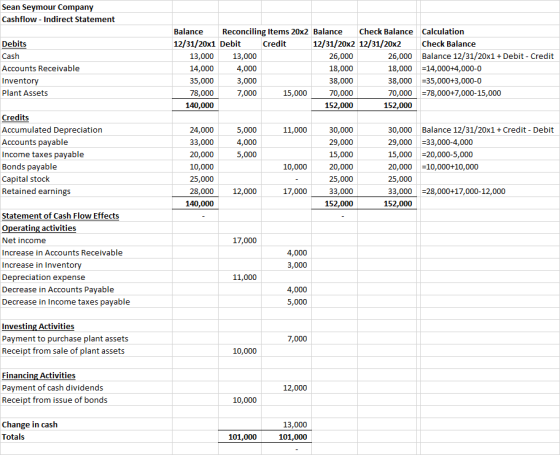
Task: Select 'Statement of Cash Flow Effects' heading
Action: click(60, 216)
